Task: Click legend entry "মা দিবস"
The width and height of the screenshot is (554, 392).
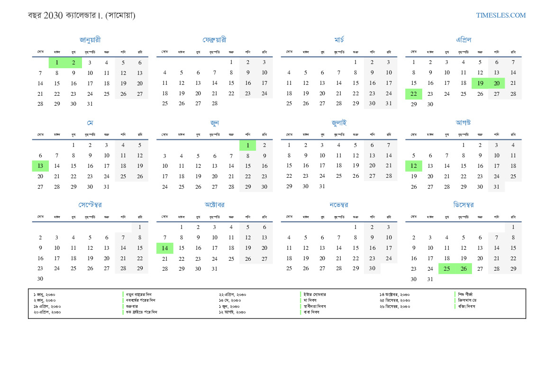Action: click(310, 301)
